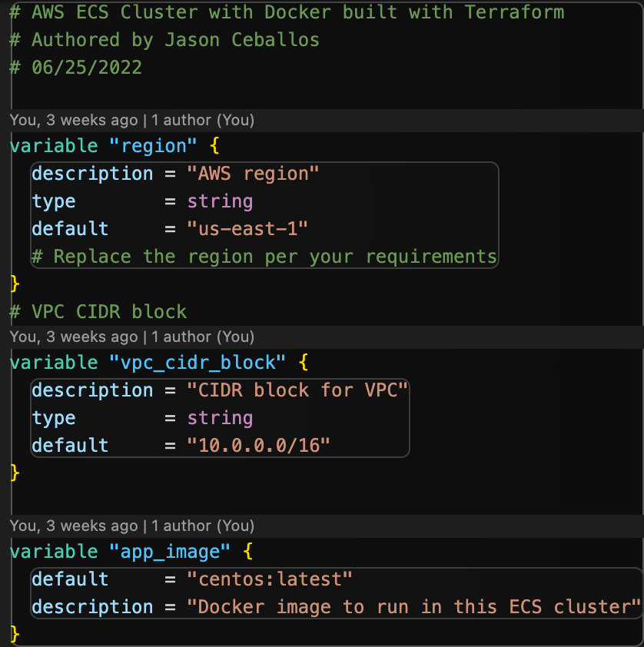Image resolution: width=644 pixels, height=647 pixels.
Task: Click the "Authored by Jason Ceballos" comment line
Action: (x=164, y=40)
